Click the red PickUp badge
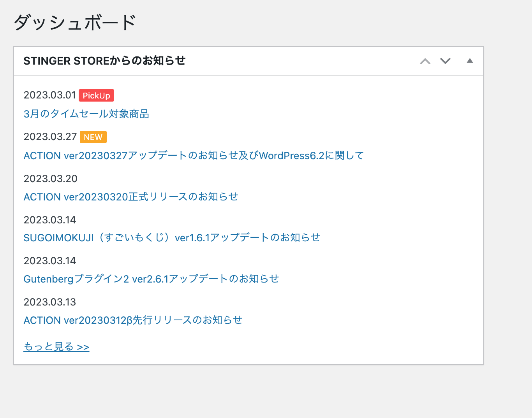Image resolution: width=532 pixels, height=418 pixels. [96, 95]
